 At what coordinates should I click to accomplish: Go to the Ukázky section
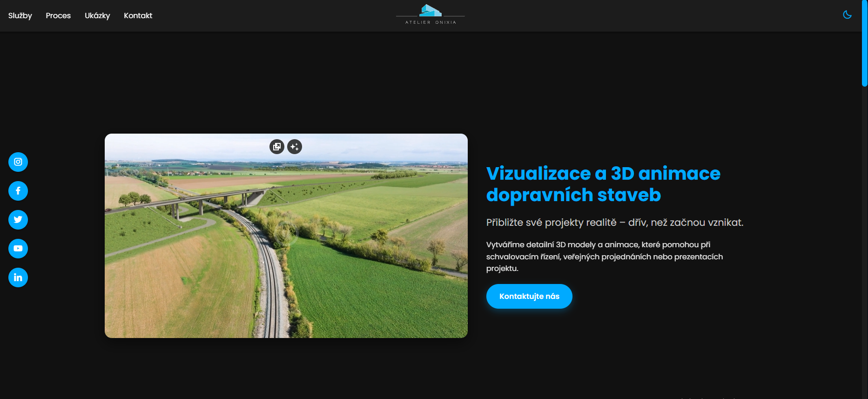97,15
